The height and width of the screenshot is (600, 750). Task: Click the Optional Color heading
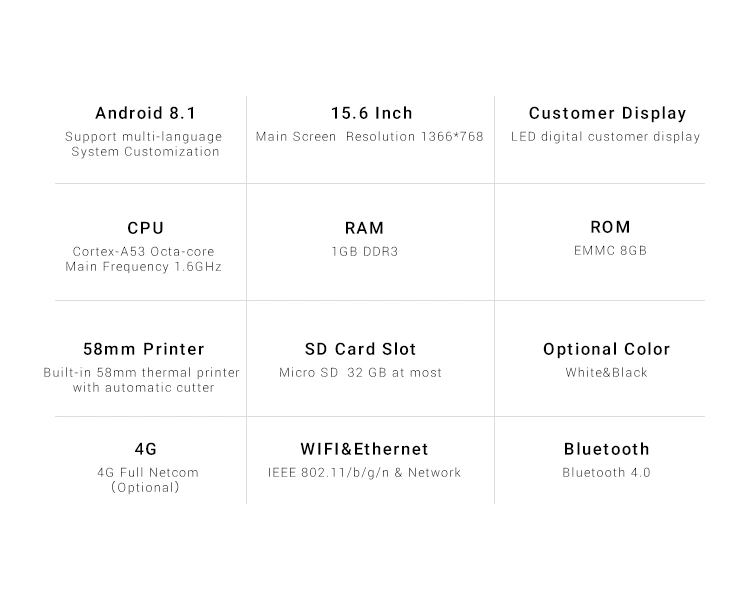pyautogui.click(x=607, y=350)
